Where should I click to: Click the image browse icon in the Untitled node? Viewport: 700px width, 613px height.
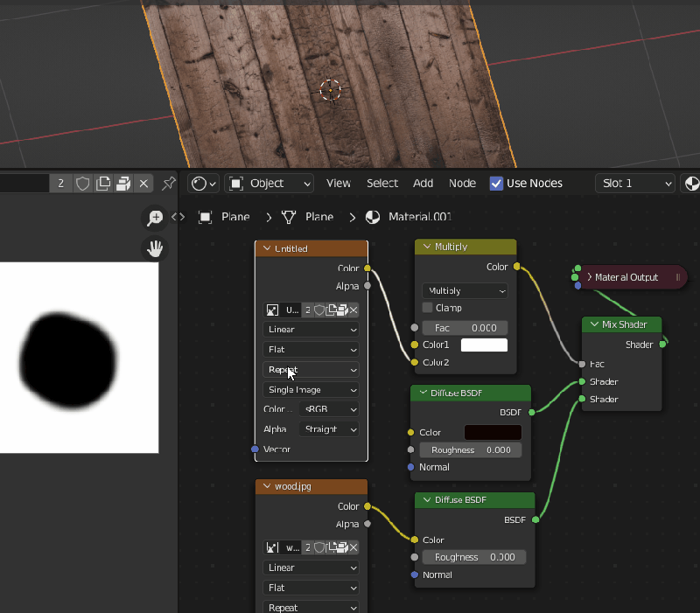(x=273, y=310)
